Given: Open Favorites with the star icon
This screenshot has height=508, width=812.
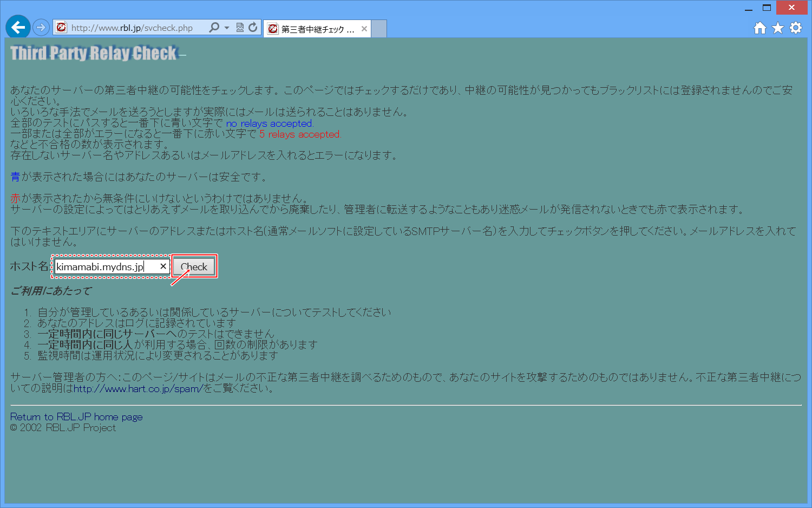Looking at the screenshot, I should 777,28.
